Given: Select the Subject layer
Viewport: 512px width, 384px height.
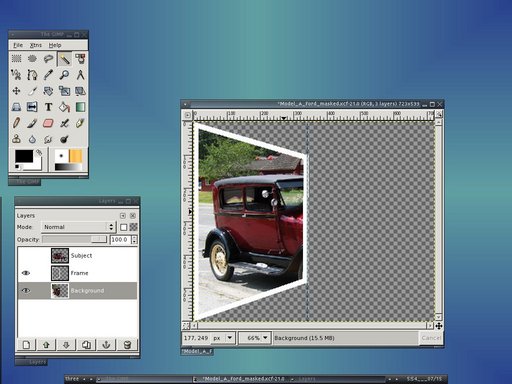Looking at the screenshot, I should pos(77,256).
